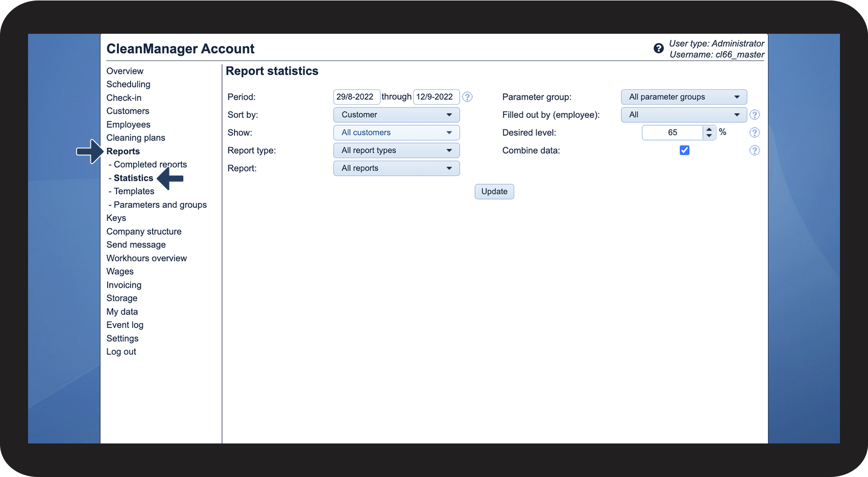Open the Scheduling page link

(128, 84)
